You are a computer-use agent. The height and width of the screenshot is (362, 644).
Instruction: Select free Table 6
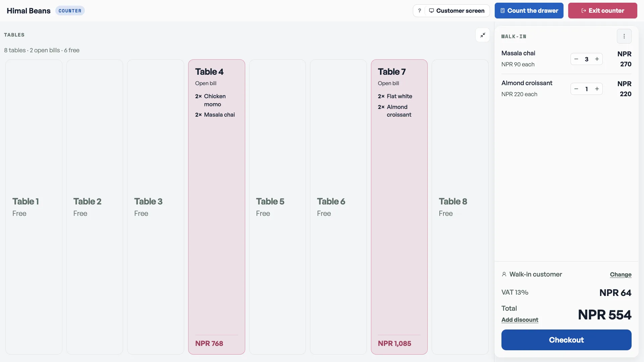(x=338, y=207)
